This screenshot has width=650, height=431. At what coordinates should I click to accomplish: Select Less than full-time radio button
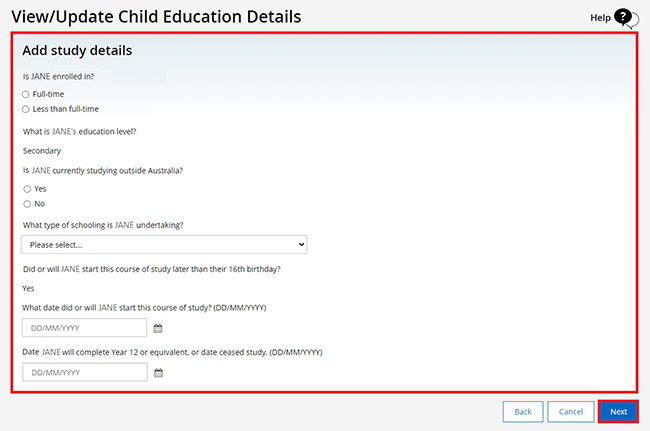pos(26,109)
